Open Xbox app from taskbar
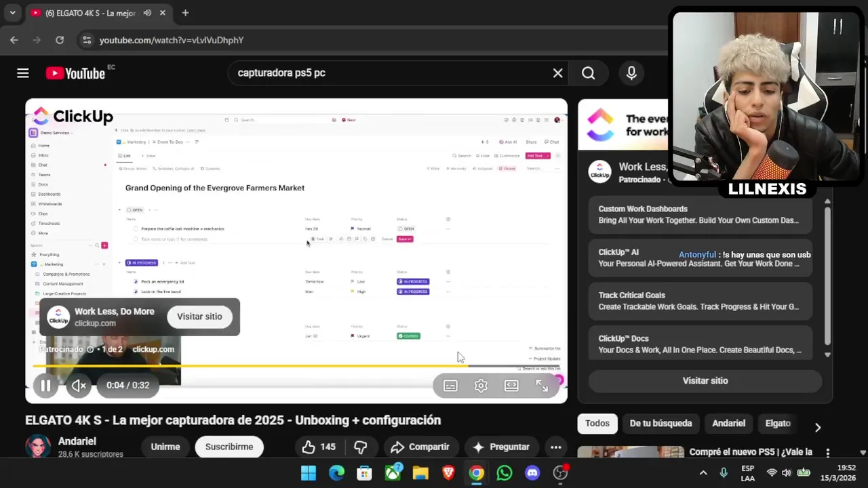The image size is (868, 488). (393, 473)
